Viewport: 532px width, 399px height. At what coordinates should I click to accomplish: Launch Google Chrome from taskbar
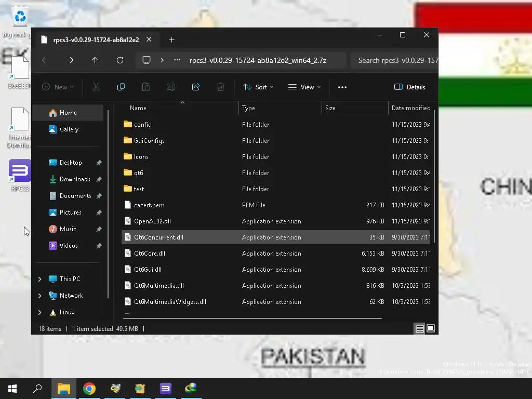pyautogui.click(x=89, y=389)
